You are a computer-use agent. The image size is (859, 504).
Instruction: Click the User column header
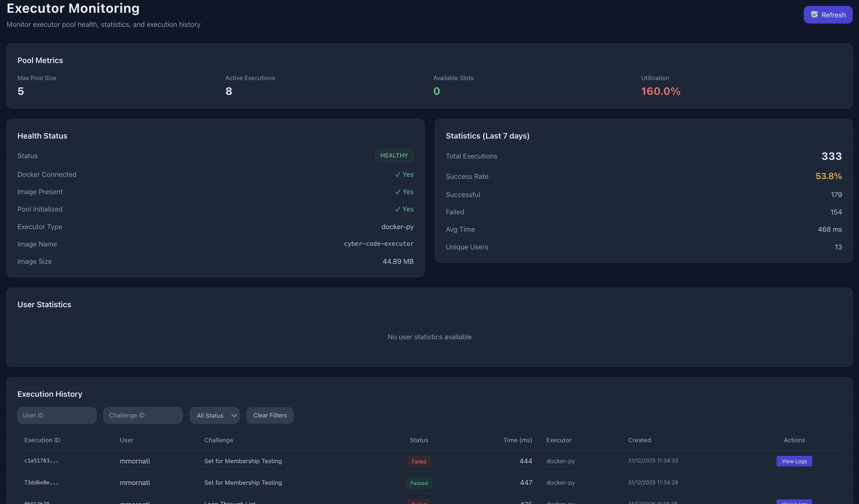(126, 440)
